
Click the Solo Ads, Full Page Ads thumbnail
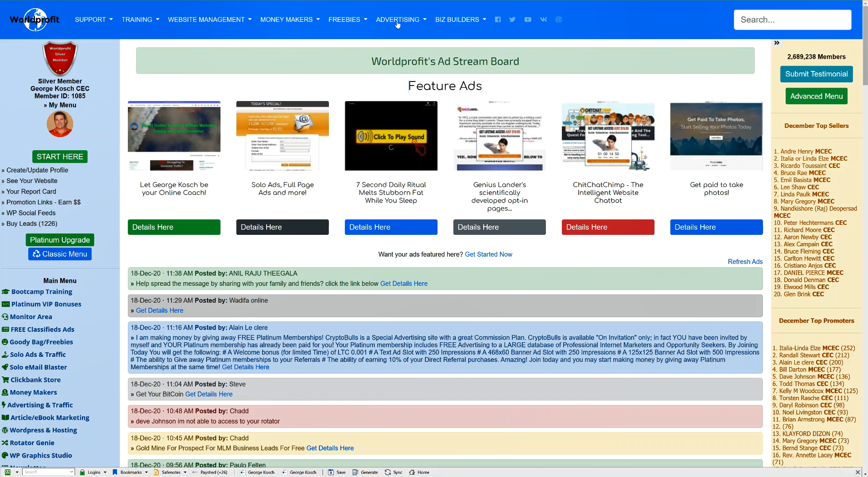tap(283, 136)
